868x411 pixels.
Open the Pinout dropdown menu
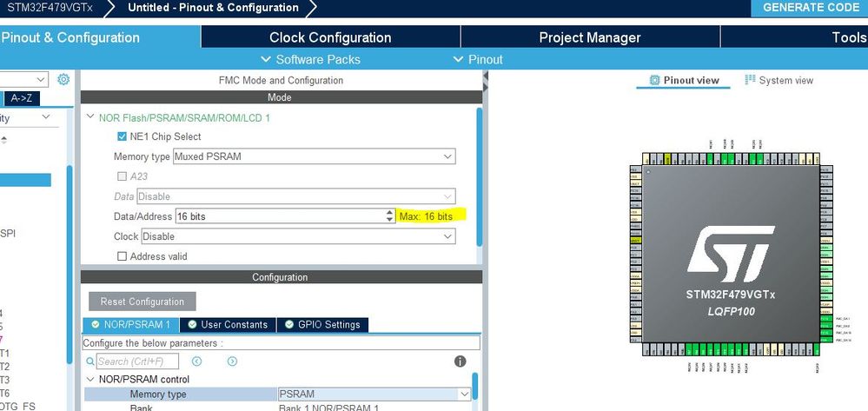click(478, 59)
